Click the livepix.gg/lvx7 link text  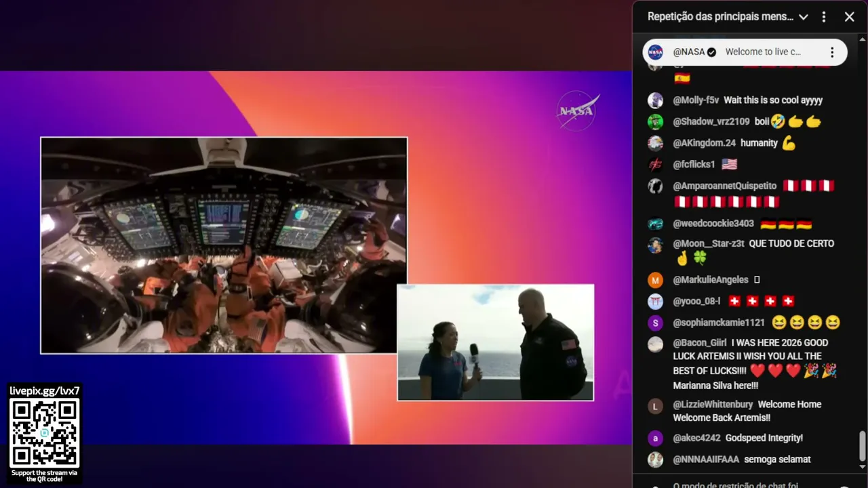coord(45,390)
